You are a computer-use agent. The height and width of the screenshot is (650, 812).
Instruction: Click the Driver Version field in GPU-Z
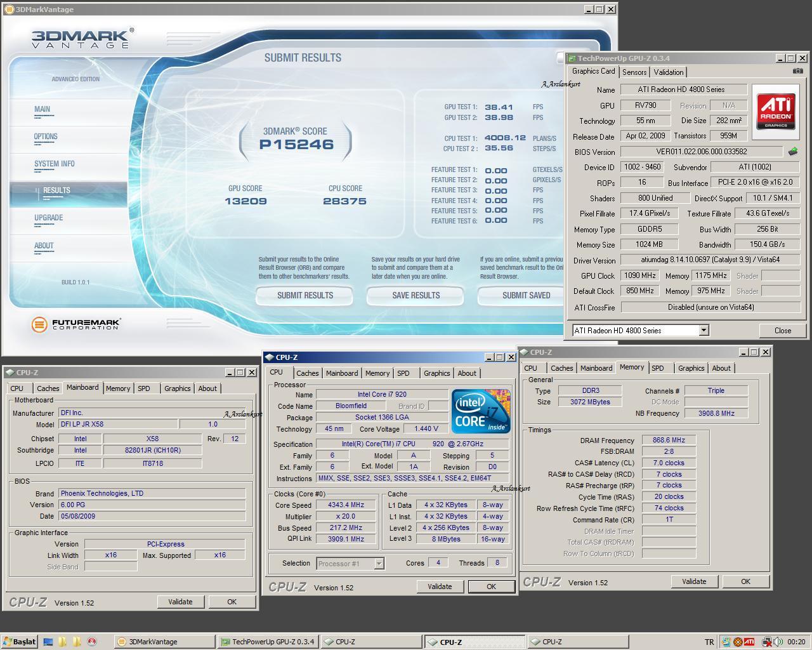coord(710,260)
